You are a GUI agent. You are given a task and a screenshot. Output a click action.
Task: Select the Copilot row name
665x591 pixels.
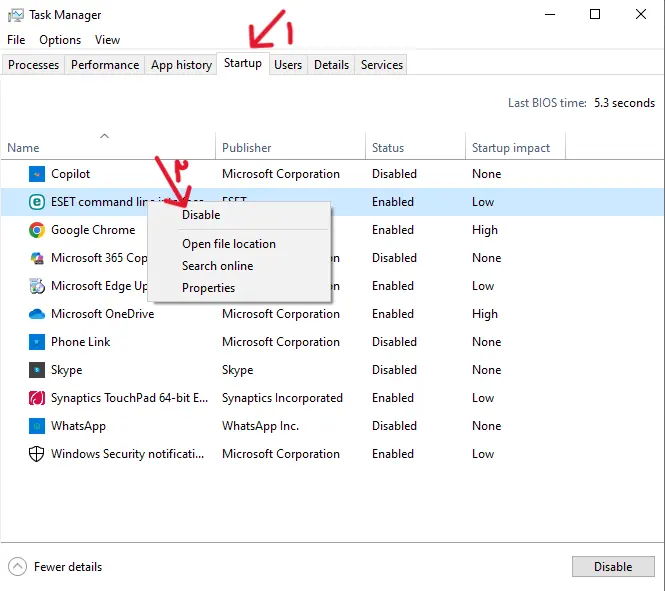tap(70, 174)
